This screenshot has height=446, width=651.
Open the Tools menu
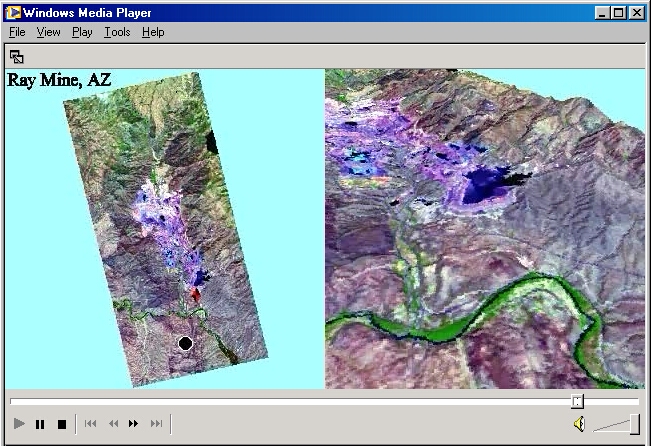(117, 32)
